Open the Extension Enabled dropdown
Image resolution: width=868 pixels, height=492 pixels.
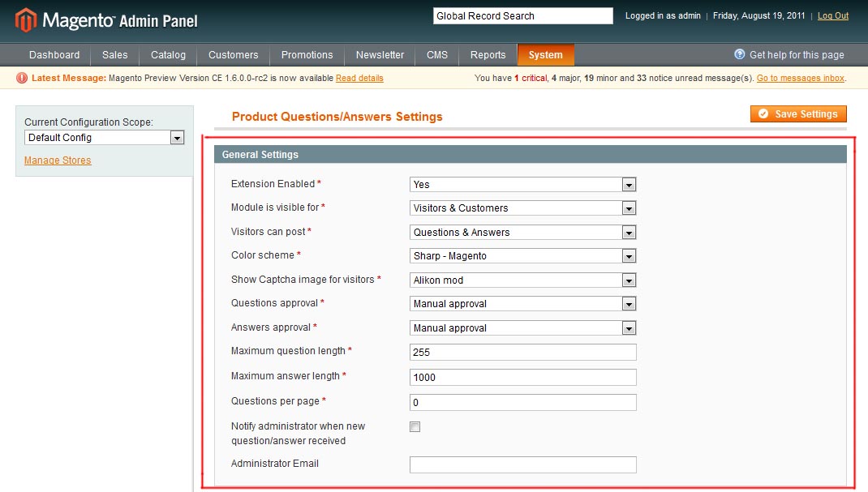pos(522,185)
